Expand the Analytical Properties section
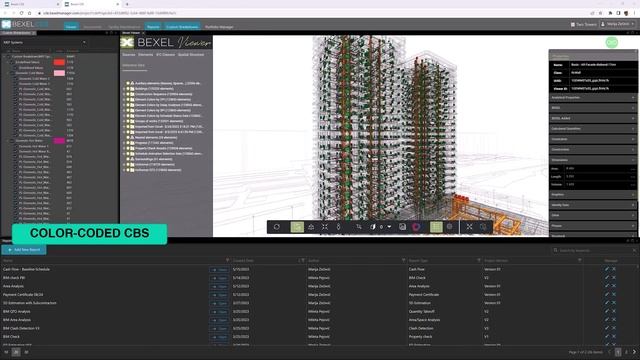This screenshot has width=640, height=360. [593, 98]
